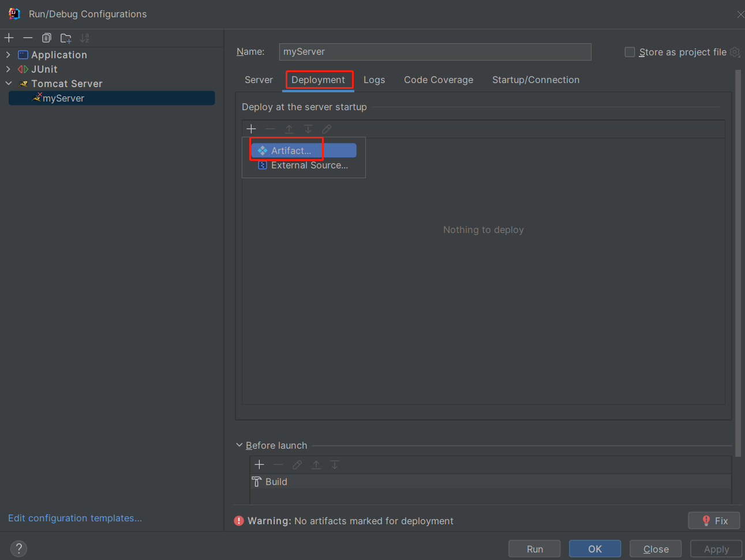The image size is (745, 560).
Task: Choose External Source... from the popup menu
Action: point(304,166)
